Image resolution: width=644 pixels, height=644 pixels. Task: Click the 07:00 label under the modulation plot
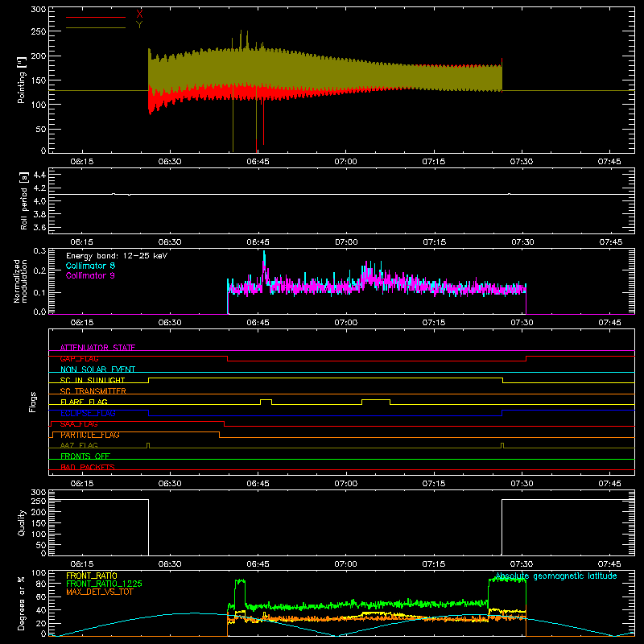tap(346, 323)
